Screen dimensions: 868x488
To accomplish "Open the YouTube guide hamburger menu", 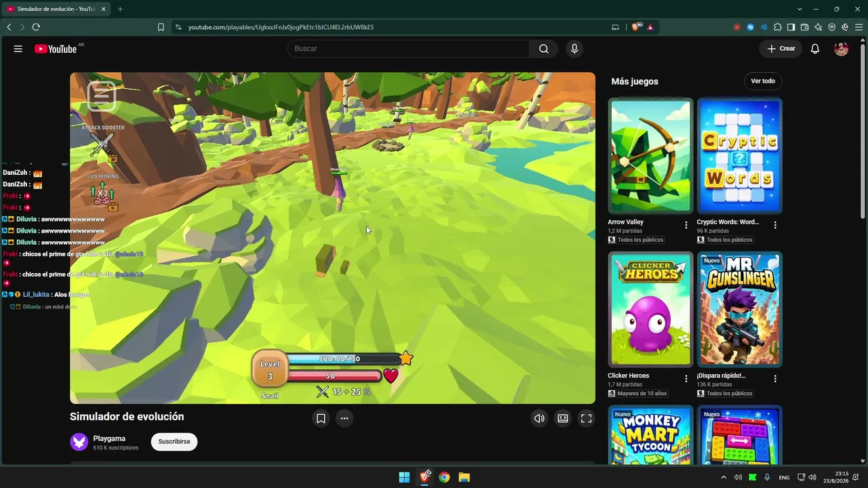I will click(x=18, y=49).
